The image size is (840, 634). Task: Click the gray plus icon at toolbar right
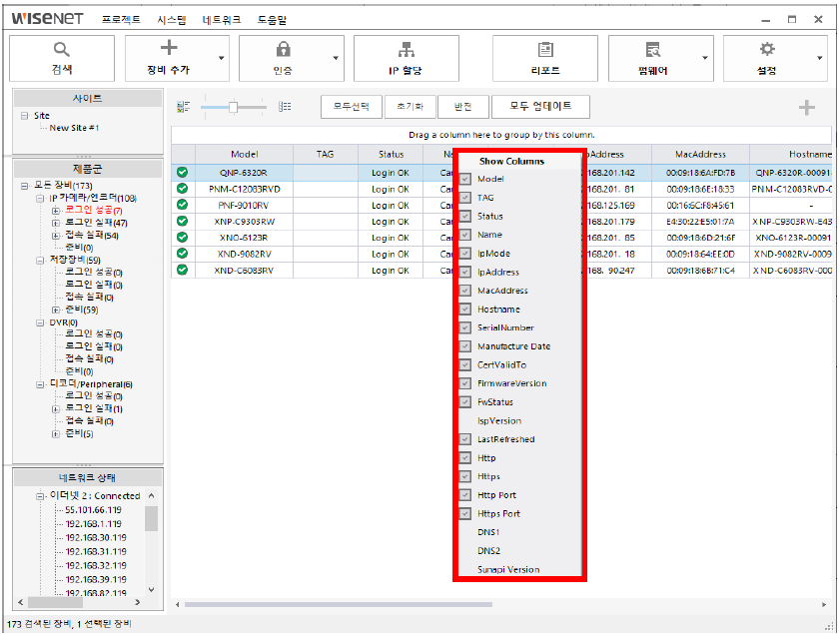[806, 108]
